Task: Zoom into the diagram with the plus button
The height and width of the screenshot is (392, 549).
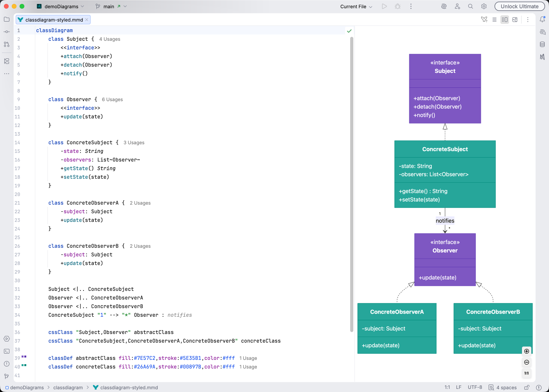Action: pyautogui.click(x=527, y=351)
